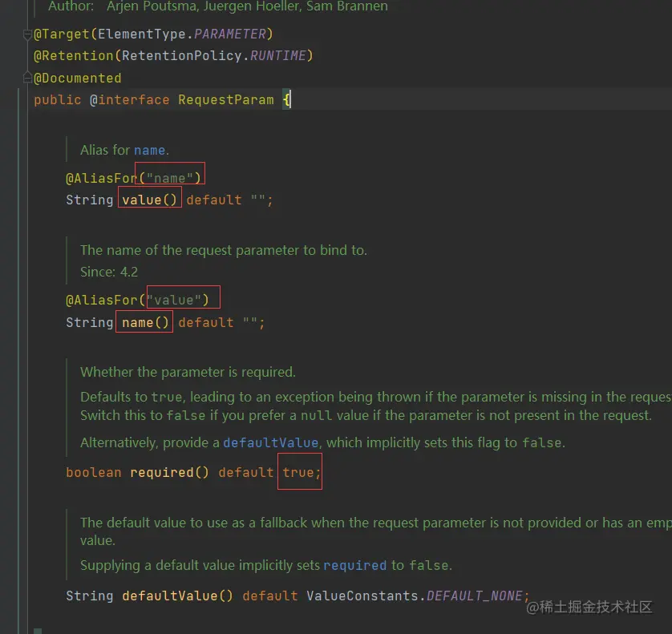Click 'String' type before defaultValue()
Image resolution: width=672 pixels, height=634 pixels.
click(x=90, y=596)
